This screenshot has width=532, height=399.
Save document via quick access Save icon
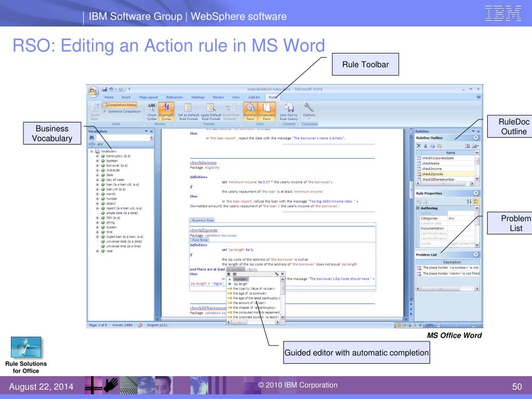pos(104,89)
